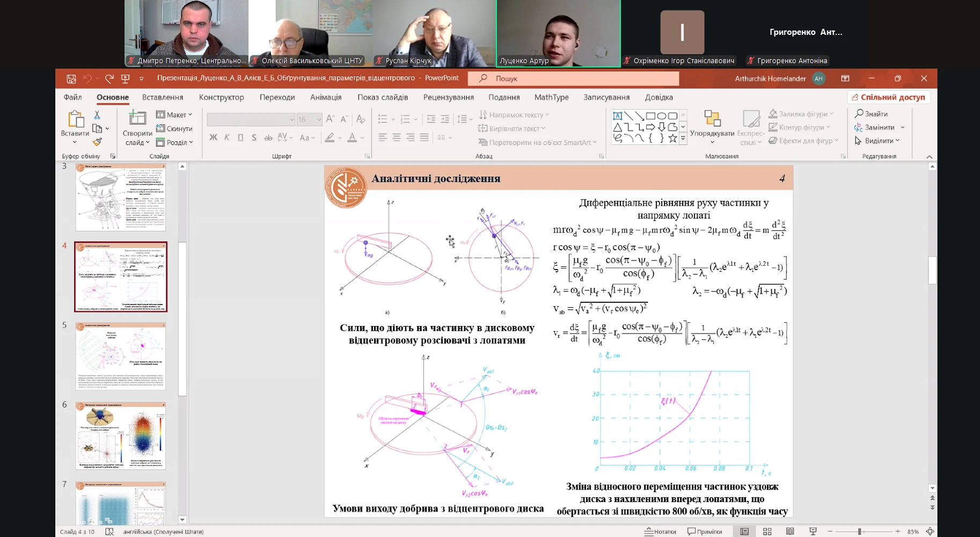Start slideshow from the Quick Access Toolbar
Viewport: 980px width, 537px height.
[126, 78]
